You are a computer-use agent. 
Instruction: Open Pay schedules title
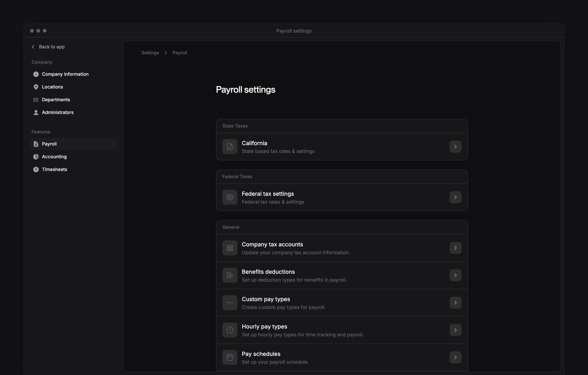(261, 354)
